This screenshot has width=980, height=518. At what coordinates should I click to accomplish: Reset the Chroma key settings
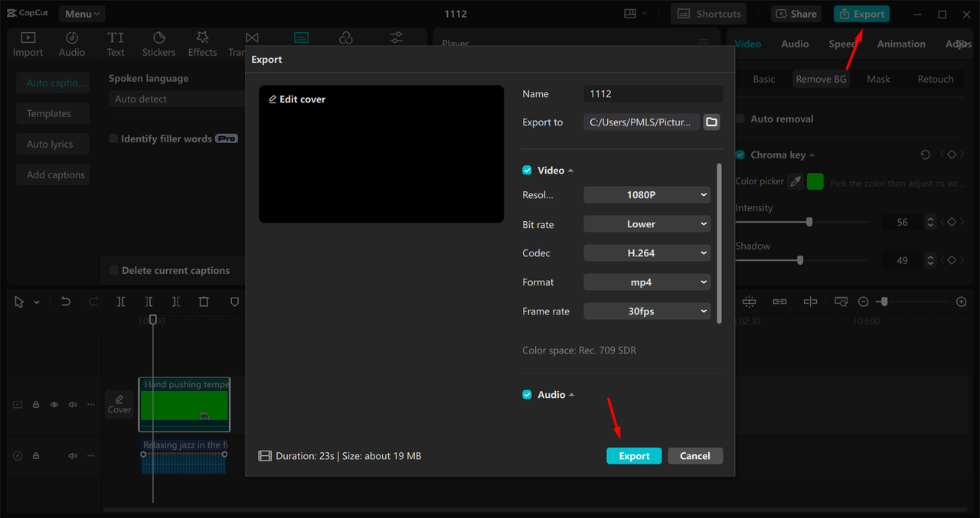coord(925,155)
